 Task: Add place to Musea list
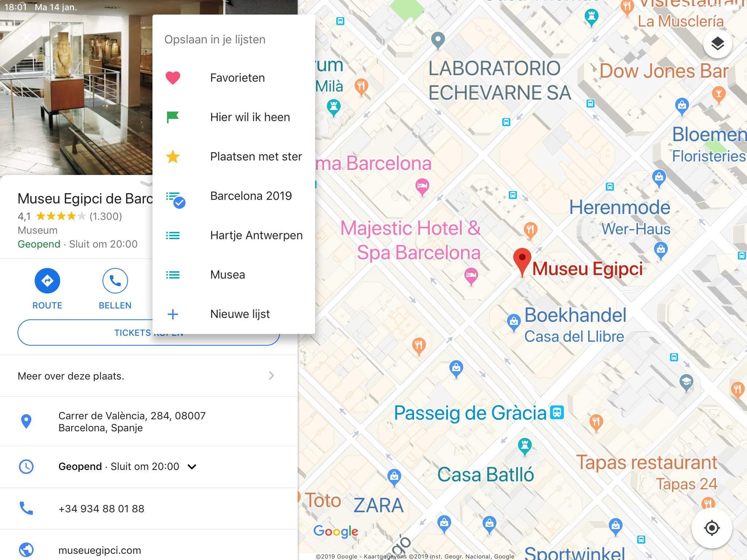[x=234, y=275]
